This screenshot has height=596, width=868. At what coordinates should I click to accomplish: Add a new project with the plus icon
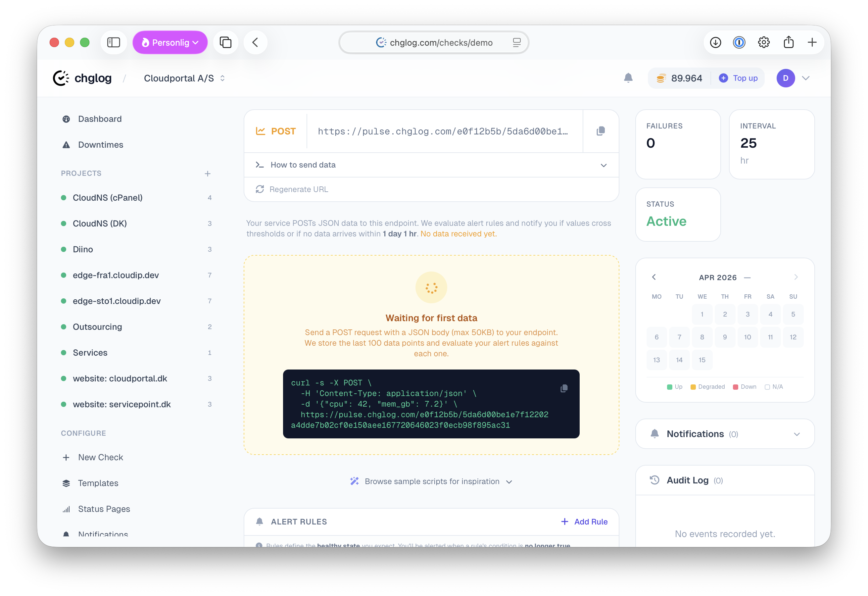pyautogui.click(x=208, y=174)
